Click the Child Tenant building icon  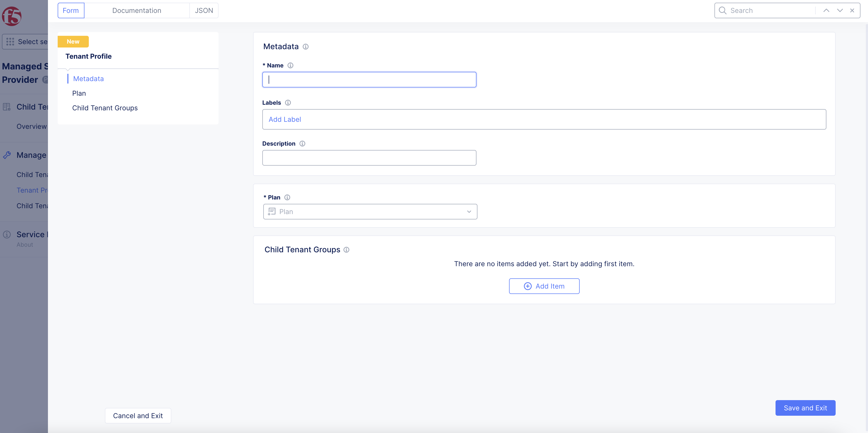coord(7,107)
